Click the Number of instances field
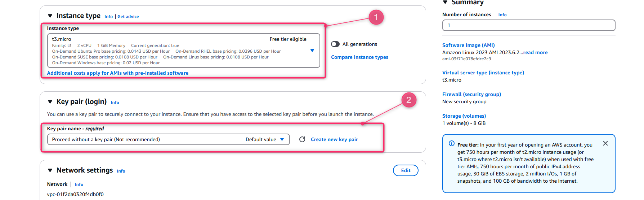 click(x=529, y=25)
